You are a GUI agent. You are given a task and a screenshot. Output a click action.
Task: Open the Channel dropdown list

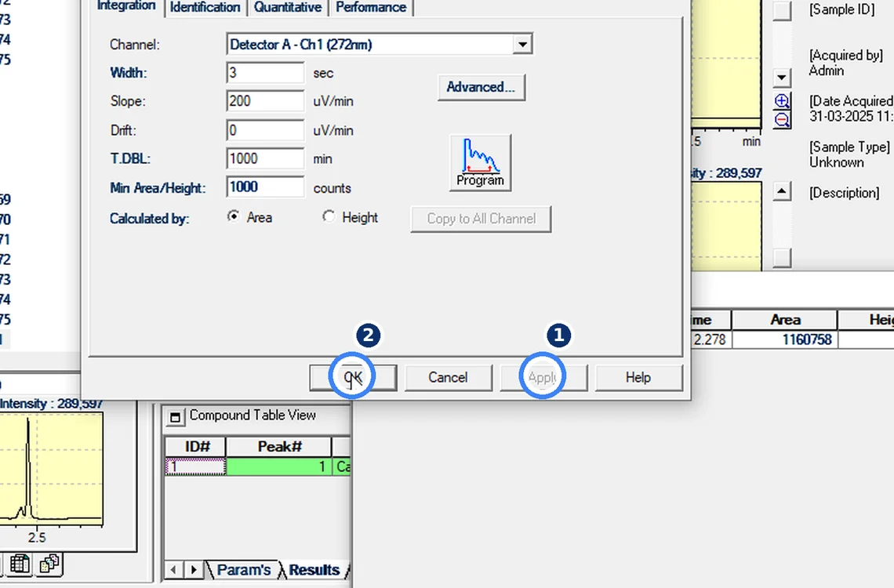click(x=521, y=45)
